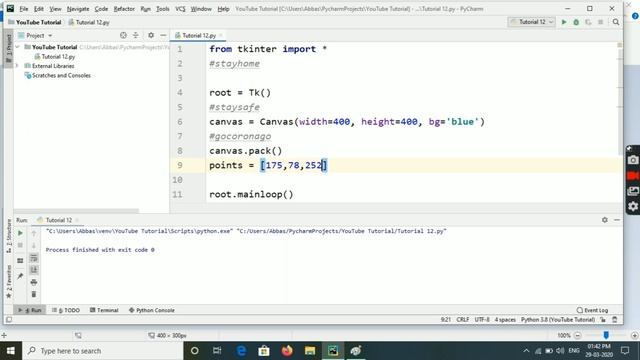Hide the Project panel with minus icon
This screenshot has width=640, height=360.
tap(163, 36)
